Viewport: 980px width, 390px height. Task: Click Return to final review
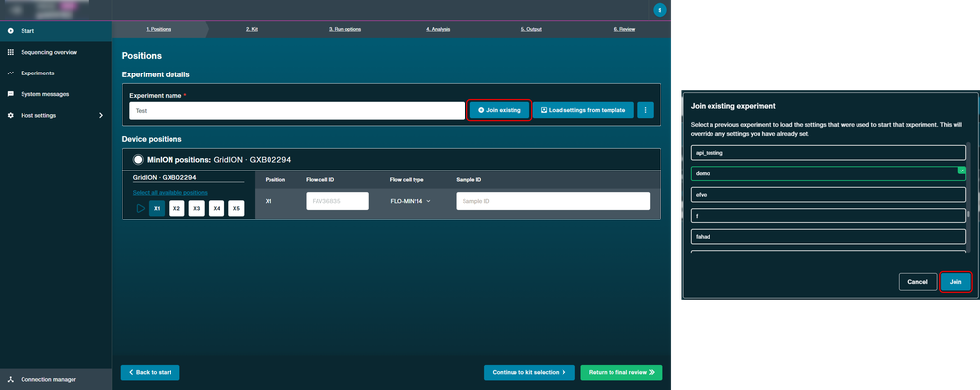[x=621, y=372]
